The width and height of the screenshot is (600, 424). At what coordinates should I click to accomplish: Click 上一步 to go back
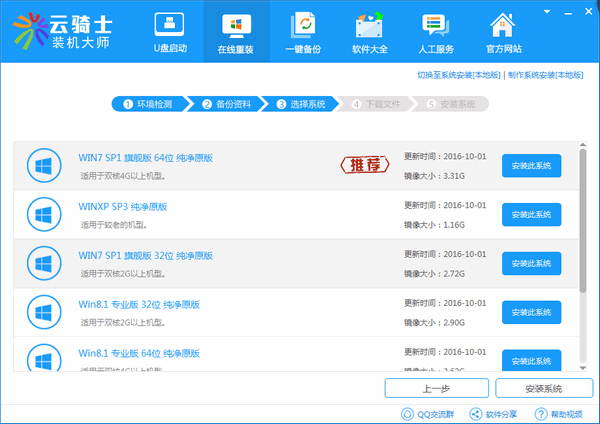436,388
